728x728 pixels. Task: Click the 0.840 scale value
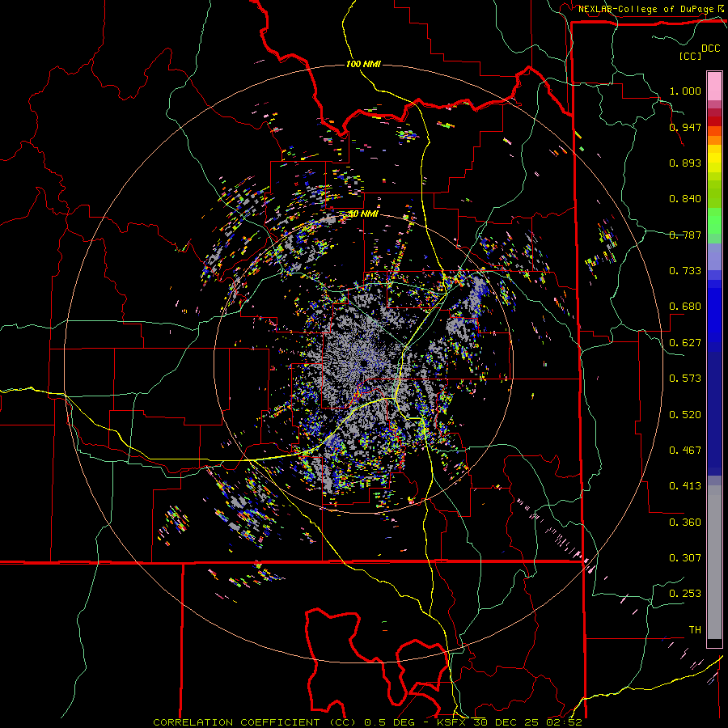(685, 199)
